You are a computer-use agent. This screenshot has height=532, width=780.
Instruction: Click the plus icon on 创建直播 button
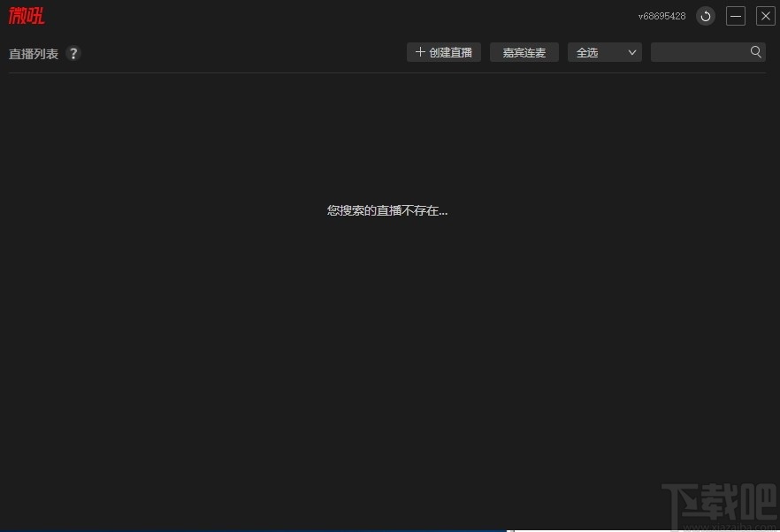[420, 51]
